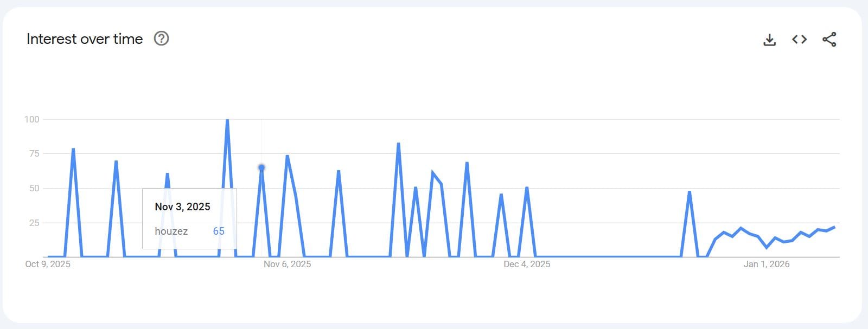Select the flat trend segment in late December
Screen dimensions: 868x329
pyautogui.click(x=608, y=255)
